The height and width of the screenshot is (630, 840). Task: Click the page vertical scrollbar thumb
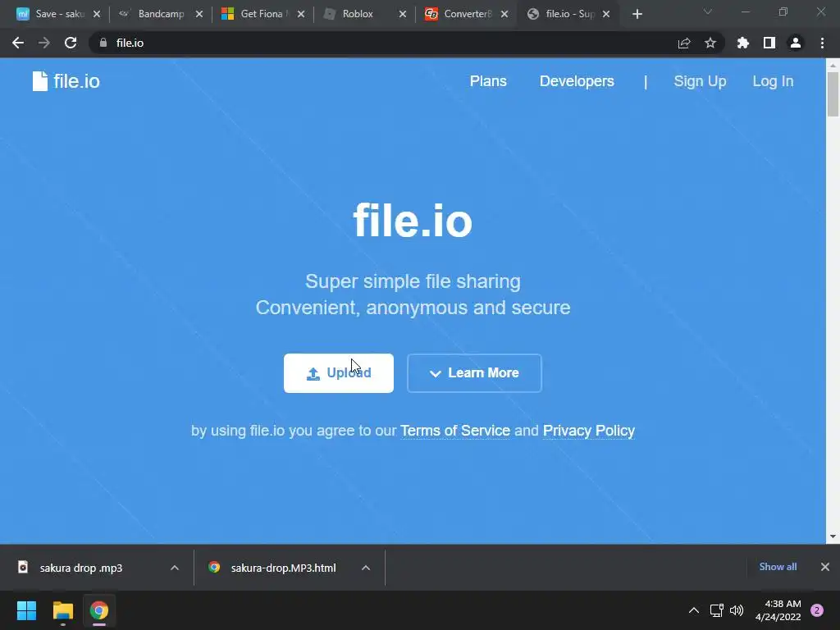point(833,94)
